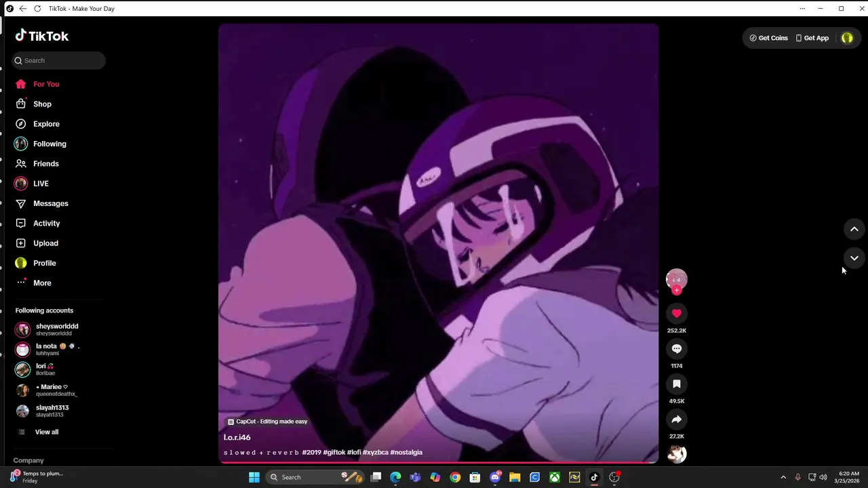Go to next video arrow
868x488 pixels.
pos(854,258)
